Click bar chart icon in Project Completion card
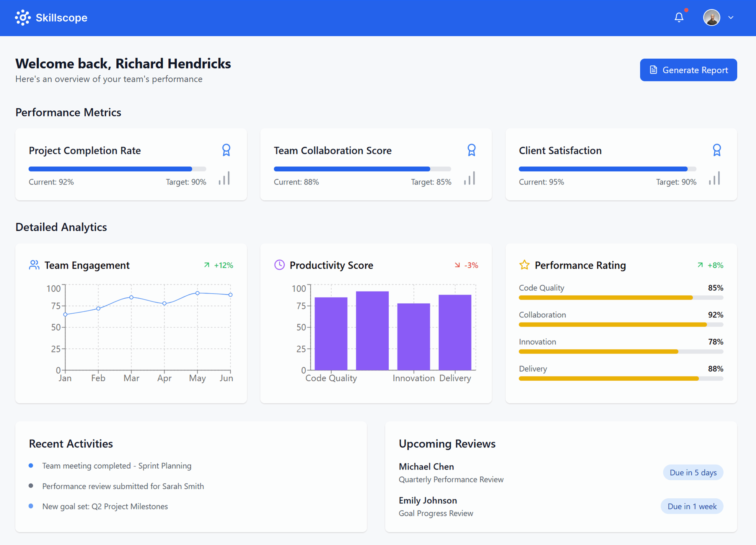This screenshot has height=545, width=756. [224, 179]
